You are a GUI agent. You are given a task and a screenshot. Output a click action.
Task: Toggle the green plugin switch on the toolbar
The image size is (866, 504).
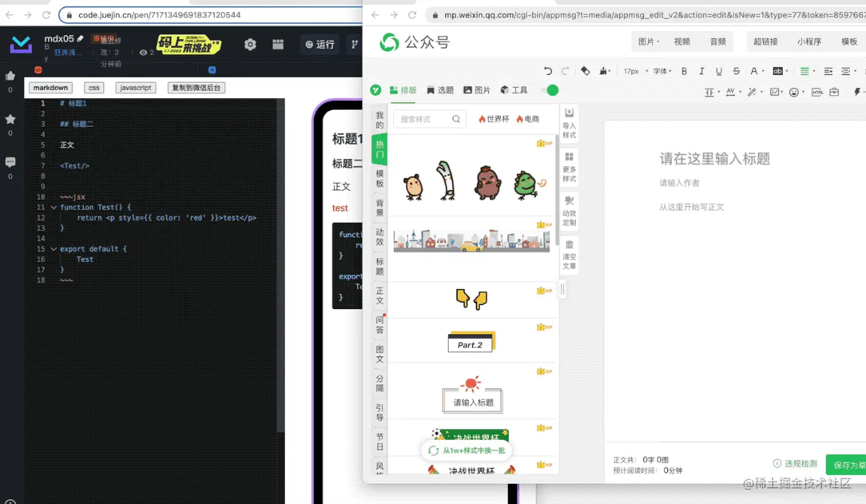click(x=553, y=90)
